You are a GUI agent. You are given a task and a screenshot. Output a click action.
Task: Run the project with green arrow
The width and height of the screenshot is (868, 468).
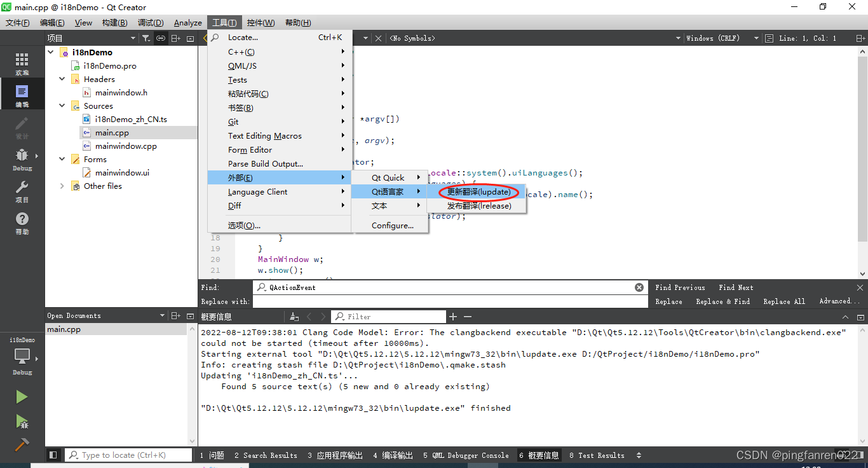pyautogui.click(x=22, y=397)
